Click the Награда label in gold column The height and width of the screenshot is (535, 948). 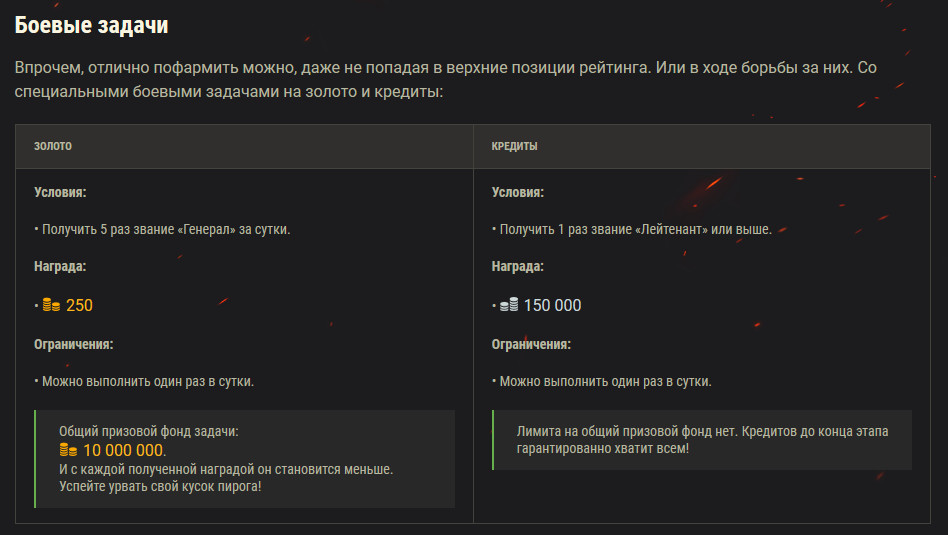(x=60, y=266)
